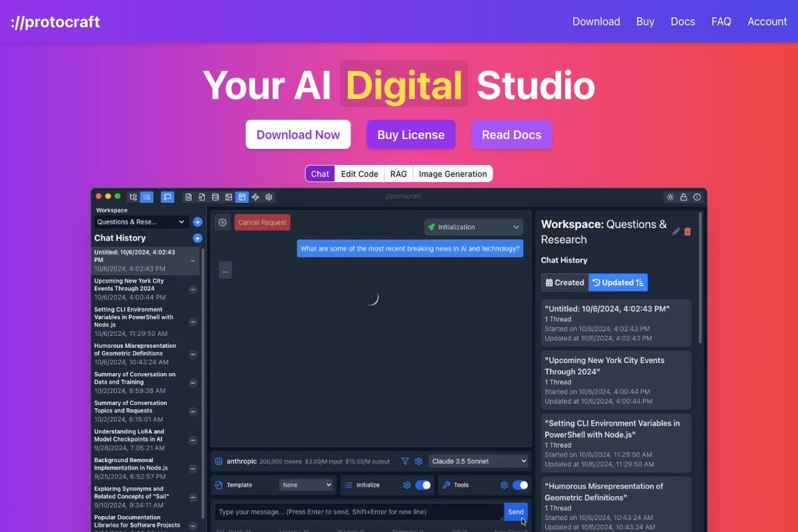Open Download in top navigation
Screen dimensions: 798x532
[x=596, y=21]
